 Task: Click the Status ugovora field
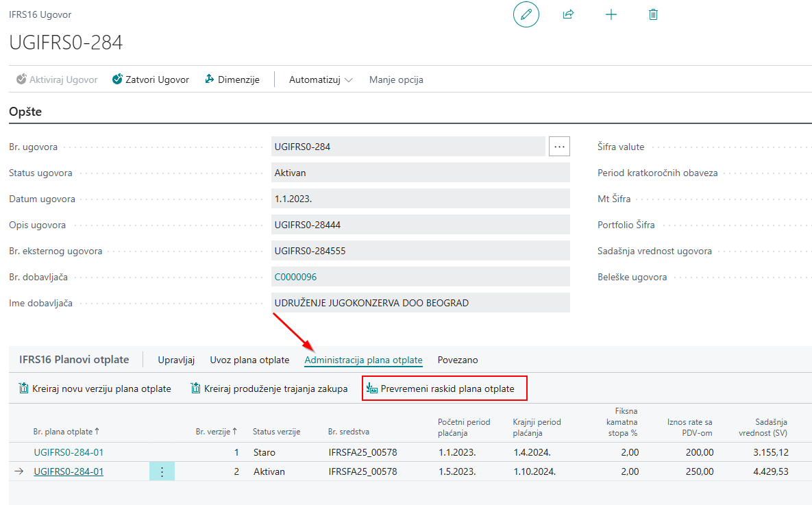tap(421, 173)
